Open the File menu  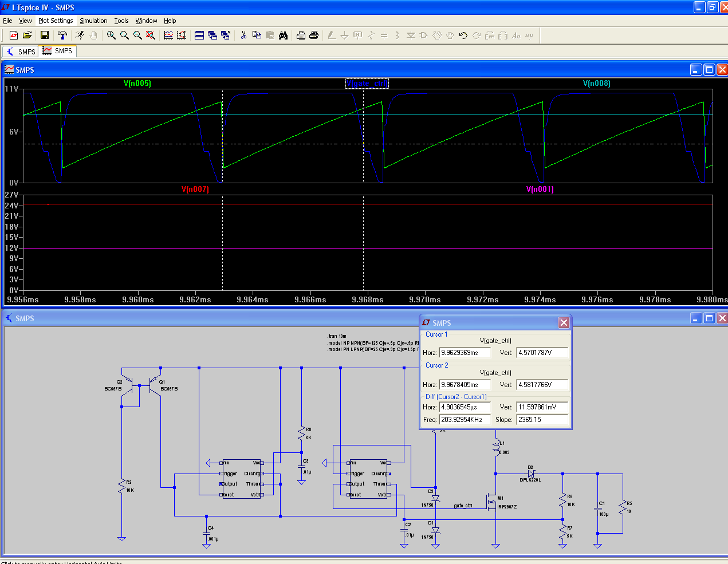click(7, 21)
